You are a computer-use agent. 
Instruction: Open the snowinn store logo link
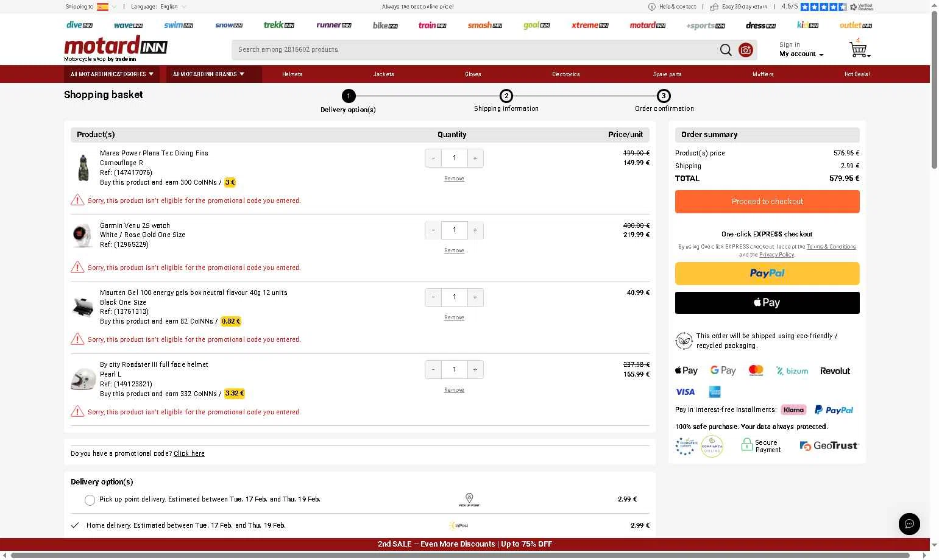(229, 25)
